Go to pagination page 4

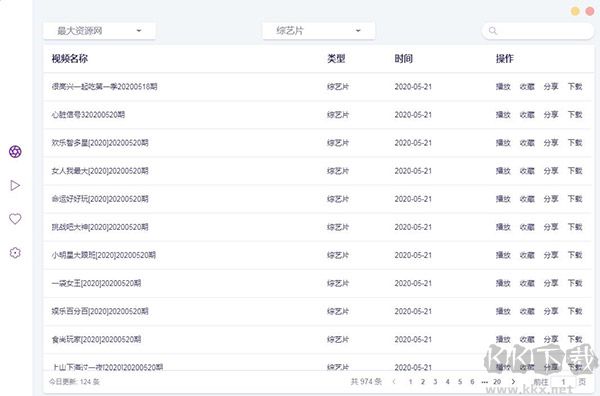(x=448, y=382)
